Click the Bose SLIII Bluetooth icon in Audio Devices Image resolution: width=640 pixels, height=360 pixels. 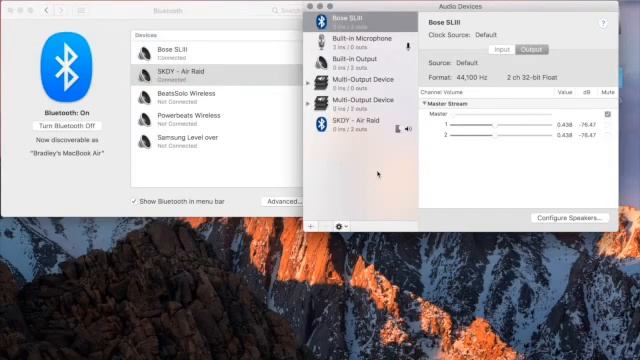click(322, 22)
